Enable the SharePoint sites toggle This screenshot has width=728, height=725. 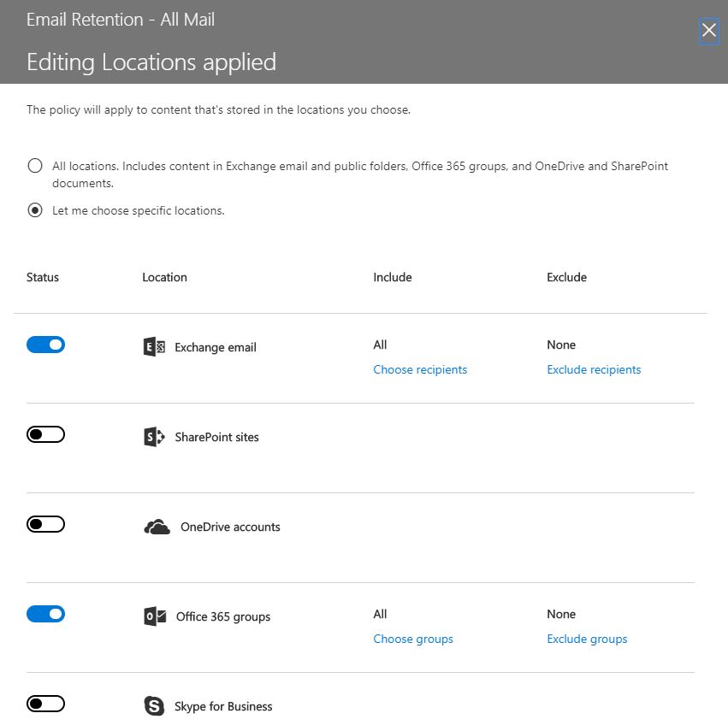[45, 434]
